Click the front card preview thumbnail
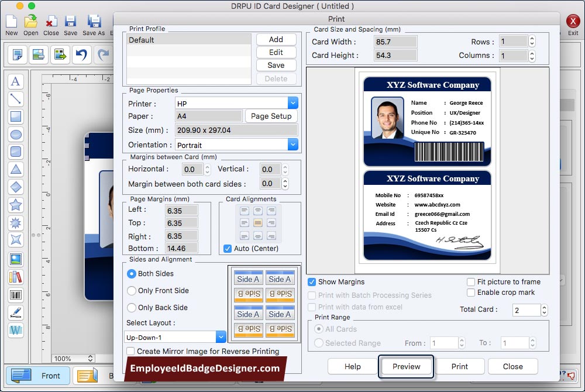This screenshot has width=585, height=392. coord(427,121)
